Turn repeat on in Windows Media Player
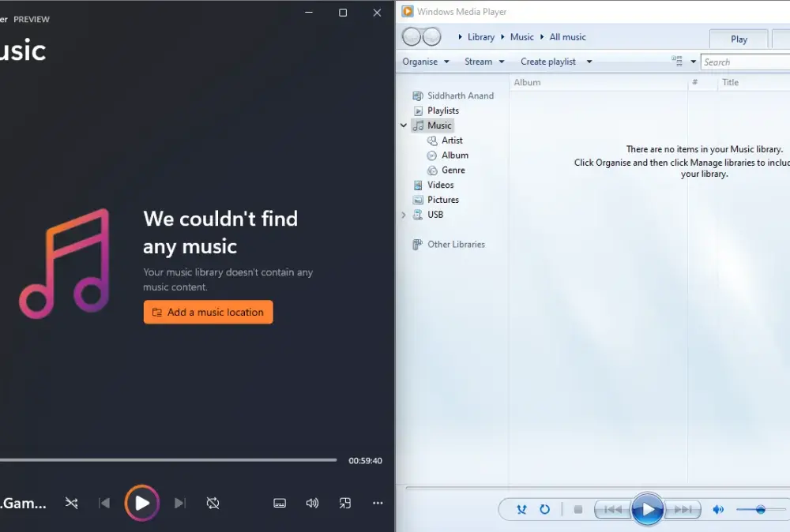The width and height of the screenshot is (790, 532). click(x=544, y=509)
